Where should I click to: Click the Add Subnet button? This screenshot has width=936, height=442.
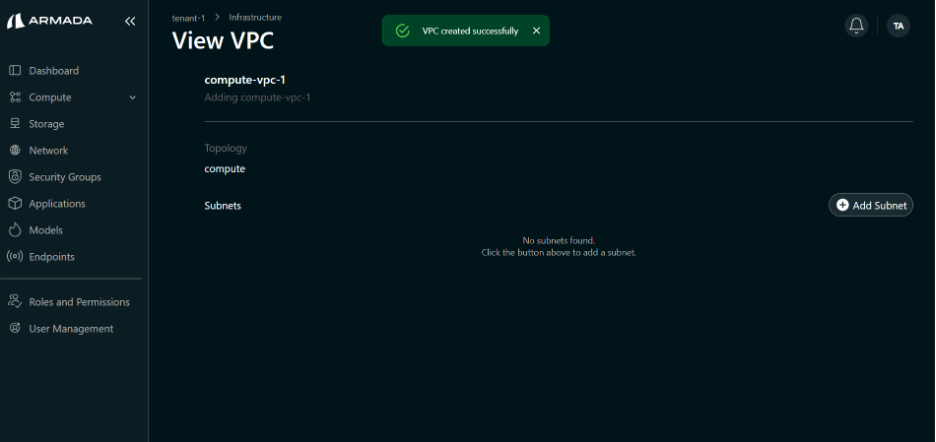click(870, 205)
